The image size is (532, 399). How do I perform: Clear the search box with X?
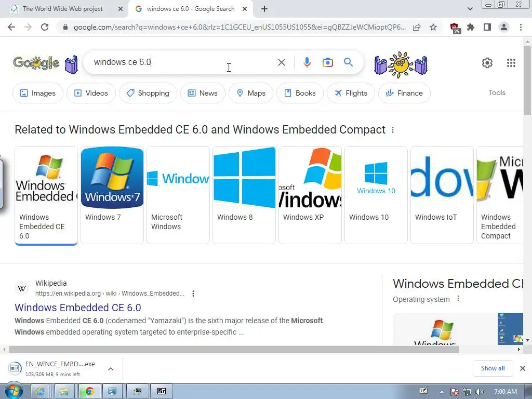pyautogui.click(x=281, y=62)
